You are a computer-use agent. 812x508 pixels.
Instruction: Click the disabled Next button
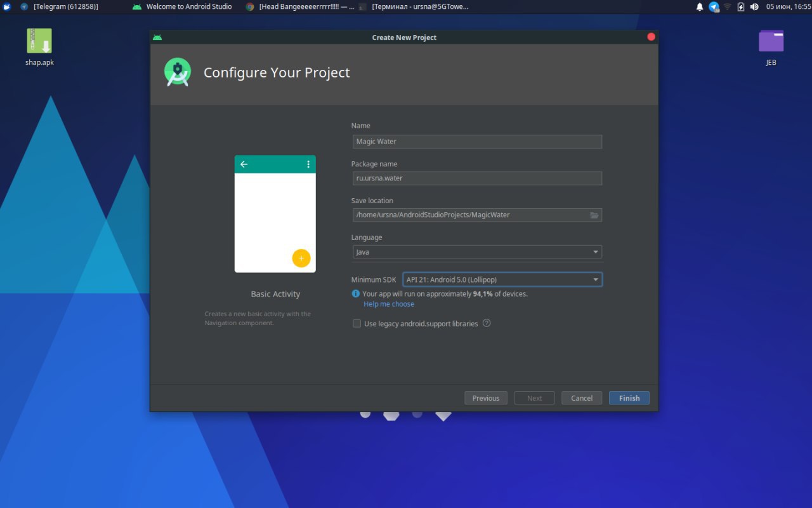pyautogui.click(x=534, y=398)
